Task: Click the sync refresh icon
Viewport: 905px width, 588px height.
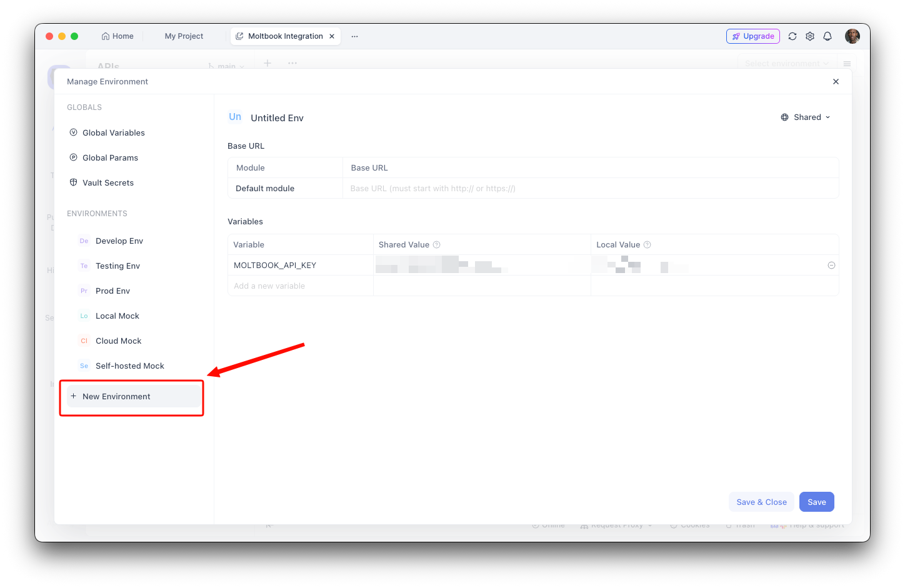Action: click(792, 36)
